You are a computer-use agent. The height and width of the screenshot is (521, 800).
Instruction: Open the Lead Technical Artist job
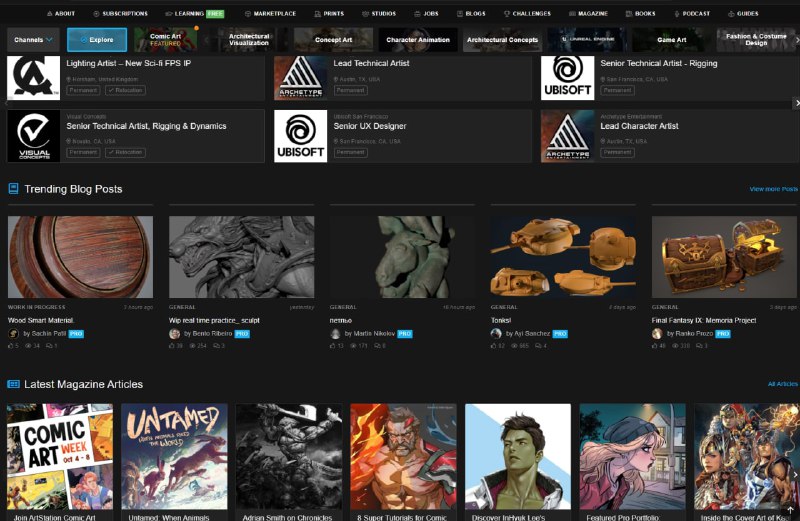coord(371,63)
